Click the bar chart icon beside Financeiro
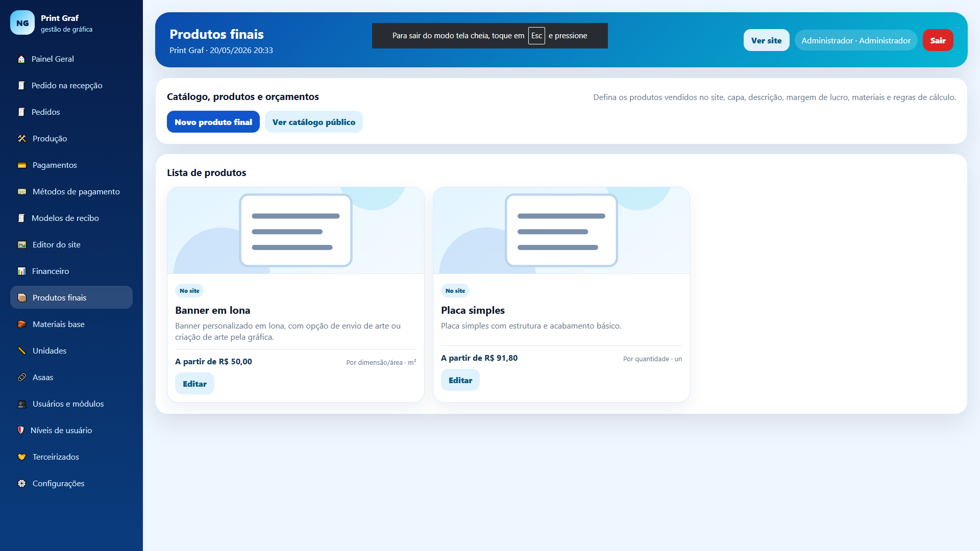The image size is (980, 551). 21,271
